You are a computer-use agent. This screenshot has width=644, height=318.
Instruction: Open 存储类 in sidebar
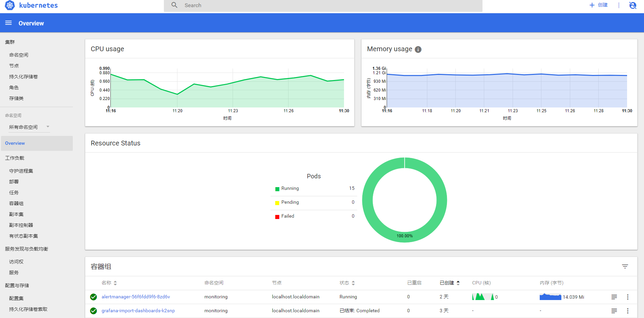16,98
